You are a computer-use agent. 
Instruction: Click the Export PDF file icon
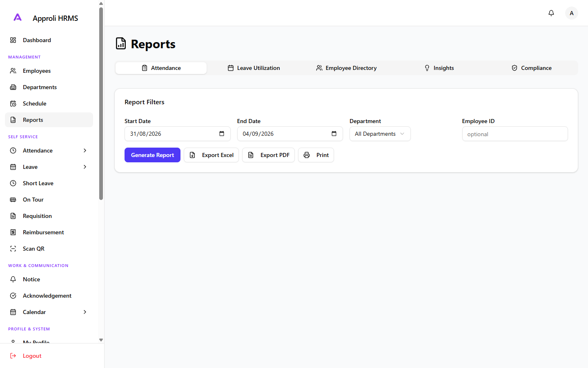tap(251, 155)
